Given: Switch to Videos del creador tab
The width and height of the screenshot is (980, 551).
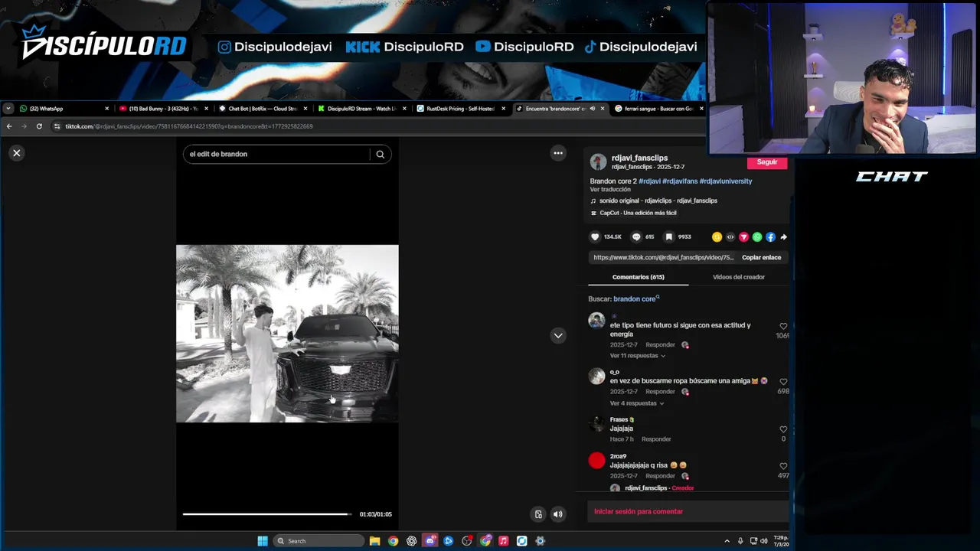Looking at the screenshot, I should (x=738, y=277).
